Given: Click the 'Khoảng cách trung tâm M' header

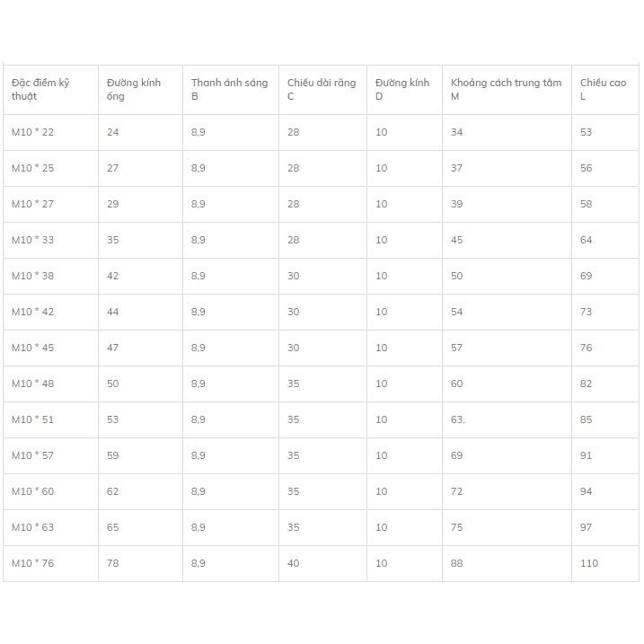Looking at the screenshot, I should pos(507,90).
